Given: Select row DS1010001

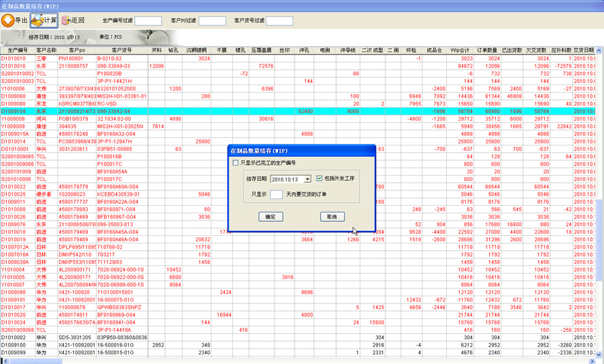Looking at the screenshot, I should point(298,149).
